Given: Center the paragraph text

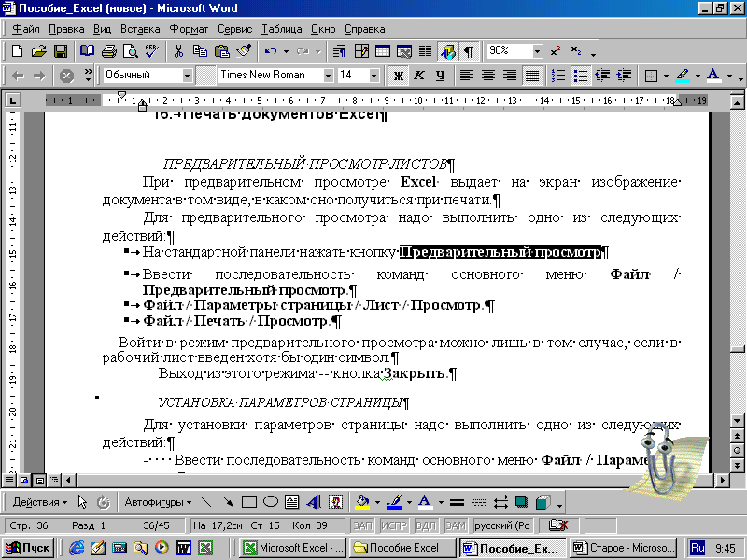Looking at the screenshot, I should coord(488,76).
